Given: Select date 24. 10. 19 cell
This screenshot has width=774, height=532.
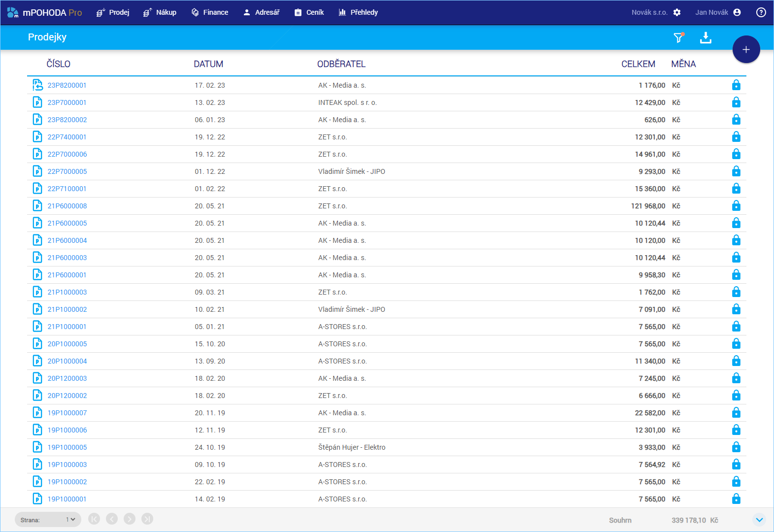Looking at the screenshot, I should point(210,447).
